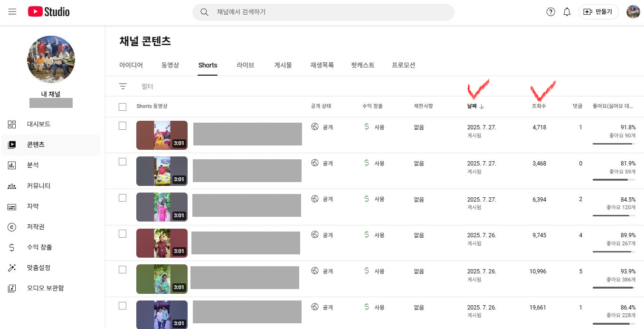Switch to the 라이브 tab

[x=246, y=65]
